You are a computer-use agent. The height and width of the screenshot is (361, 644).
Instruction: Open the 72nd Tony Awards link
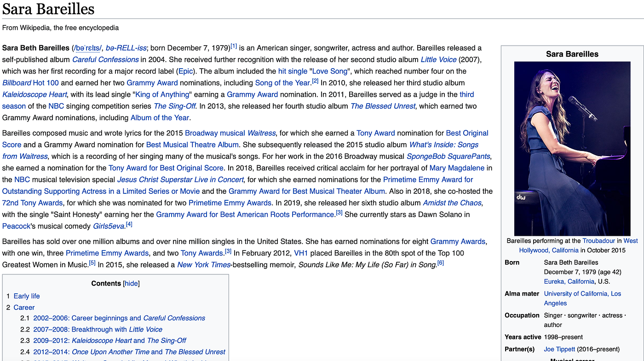click(x=32, y=203)
